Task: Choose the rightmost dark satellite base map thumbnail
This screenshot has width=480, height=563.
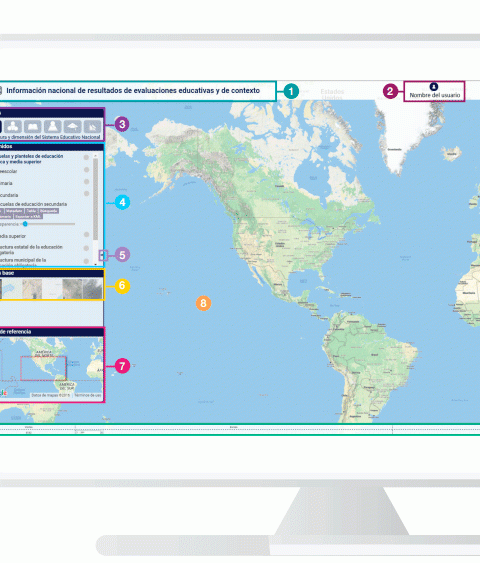Action: coord(92,289)
